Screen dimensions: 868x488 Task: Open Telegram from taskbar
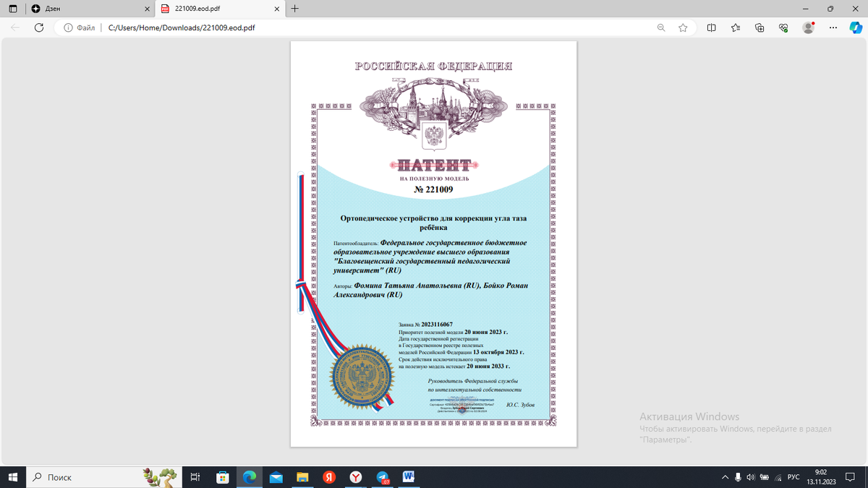[x=383, y=477]
